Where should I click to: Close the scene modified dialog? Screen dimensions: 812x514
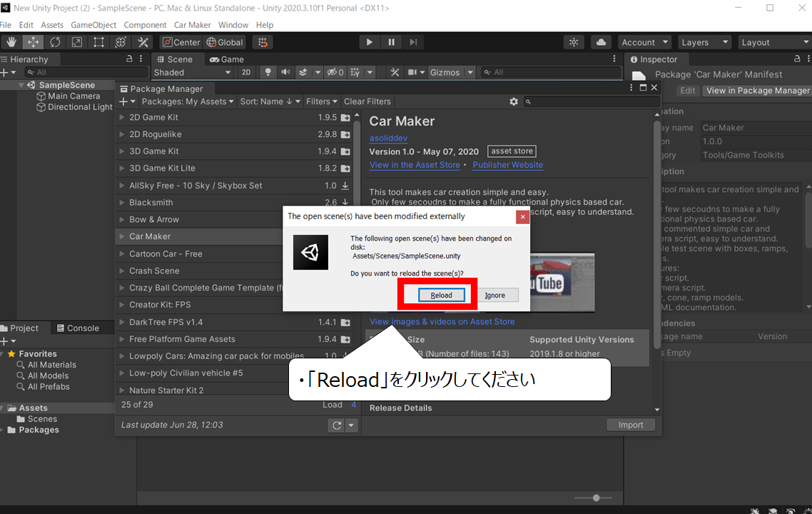pyautogui.click(x=522, y=217)
